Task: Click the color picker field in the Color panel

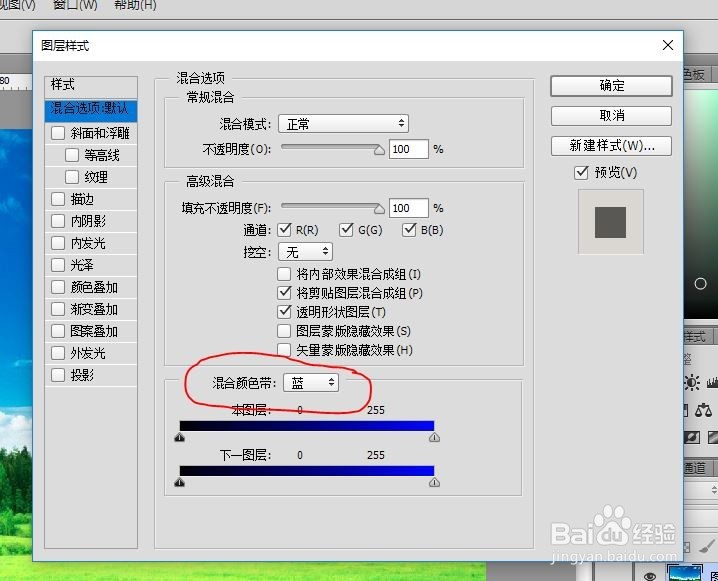Action: (x=701, y=204)
